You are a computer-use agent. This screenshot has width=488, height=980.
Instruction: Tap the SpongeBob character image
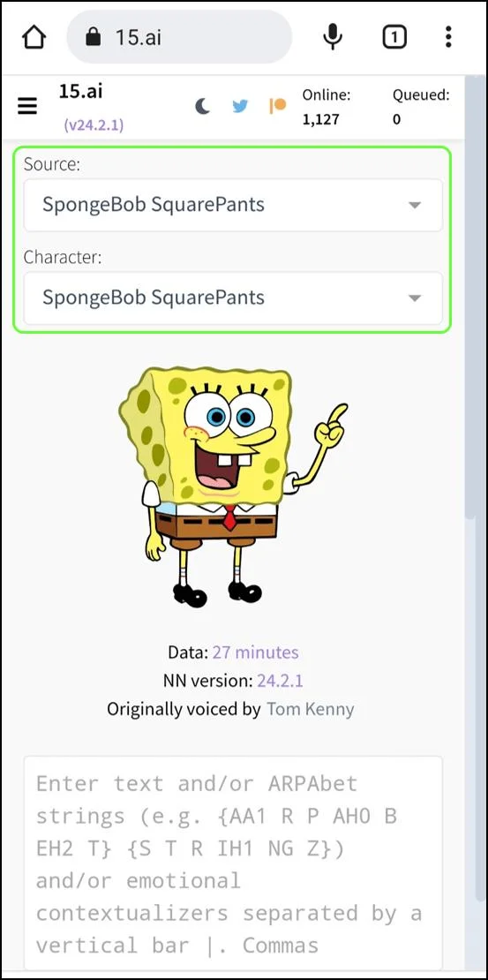[232, 486]
